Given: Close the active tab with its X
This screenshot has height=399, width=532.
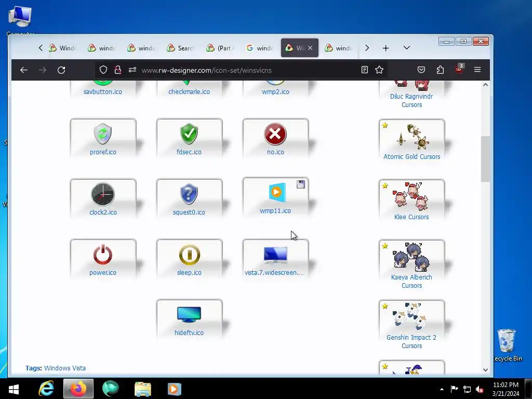Looking at the screenshot, I should (310, 48).
